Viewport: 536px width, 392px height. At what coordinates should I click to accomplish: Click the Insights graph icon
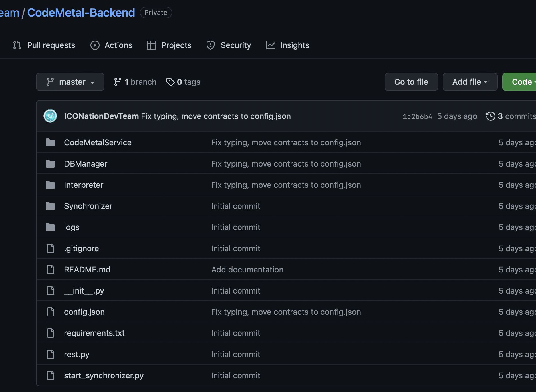pyautogui.click(x=270, y=45)
